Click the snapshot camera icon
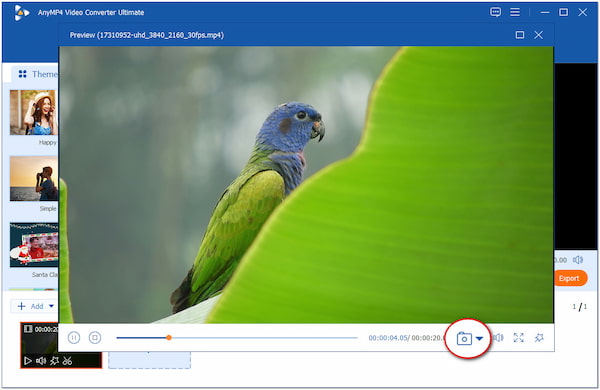600x390 pixels. click(x=464, y=338)
